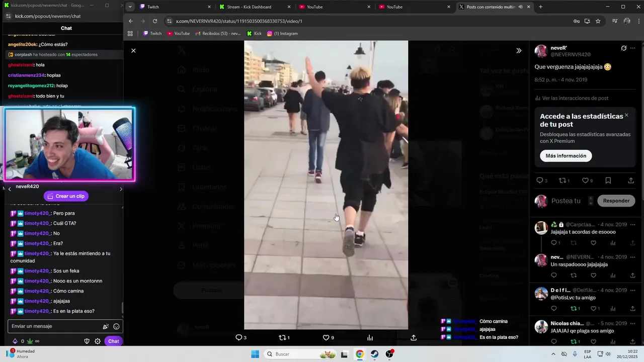Open the more options dots on neveR' post
Viewport: 644px width, 362px height.
tap(633, 48)
